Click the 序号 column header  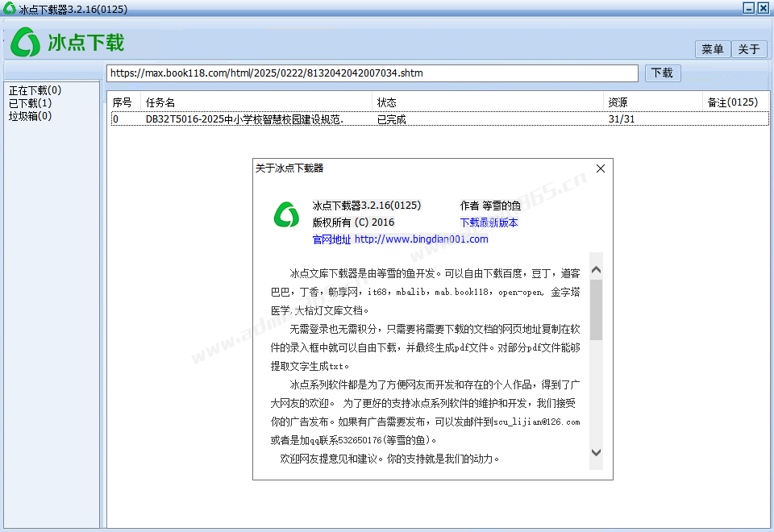coord(124,102)
